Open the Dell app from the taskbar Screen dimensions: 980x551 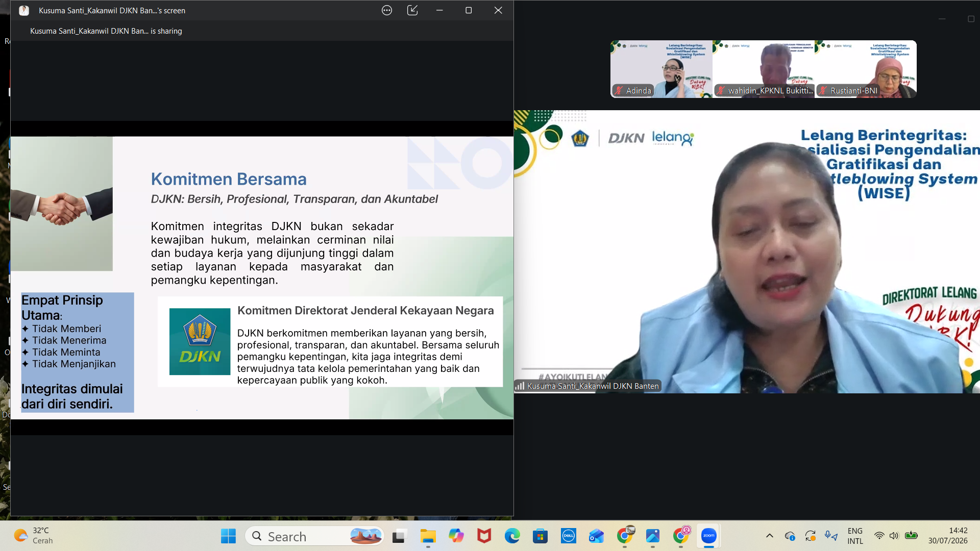[568, 536]
